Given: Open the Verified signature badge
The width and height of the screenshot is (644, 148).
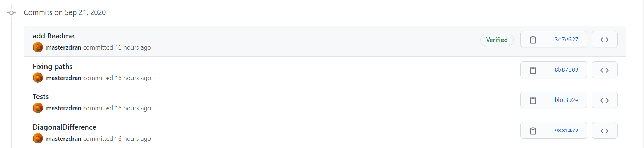Looking at the screenshot, I should 497,40.
